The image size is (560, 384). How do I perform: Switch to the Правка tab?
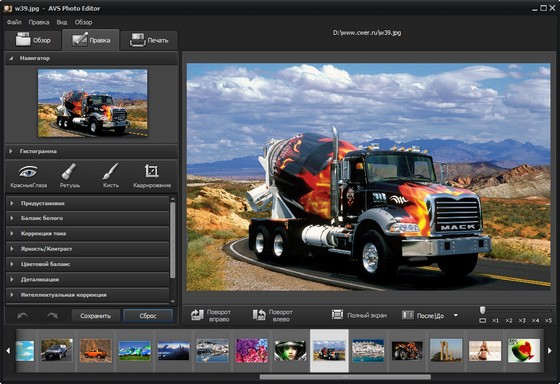(91, 40)
